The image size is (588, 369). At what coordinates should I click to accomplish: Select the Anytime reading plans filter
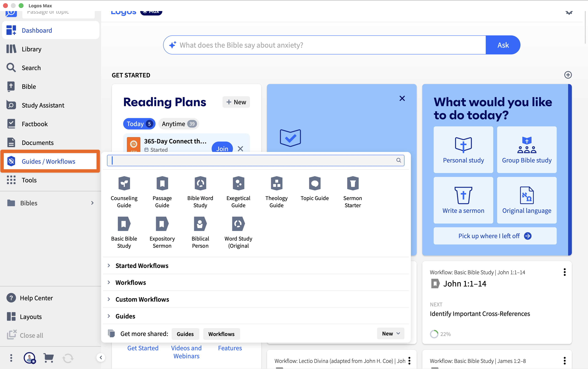click(x=179, y=124)
